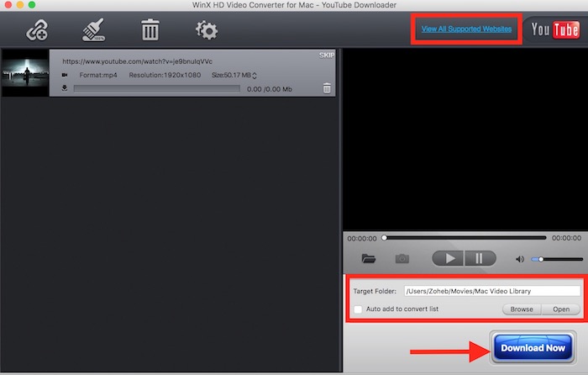588x375 pixels.
Task: Open the folder icon below the preview
Action: point(368,258)
